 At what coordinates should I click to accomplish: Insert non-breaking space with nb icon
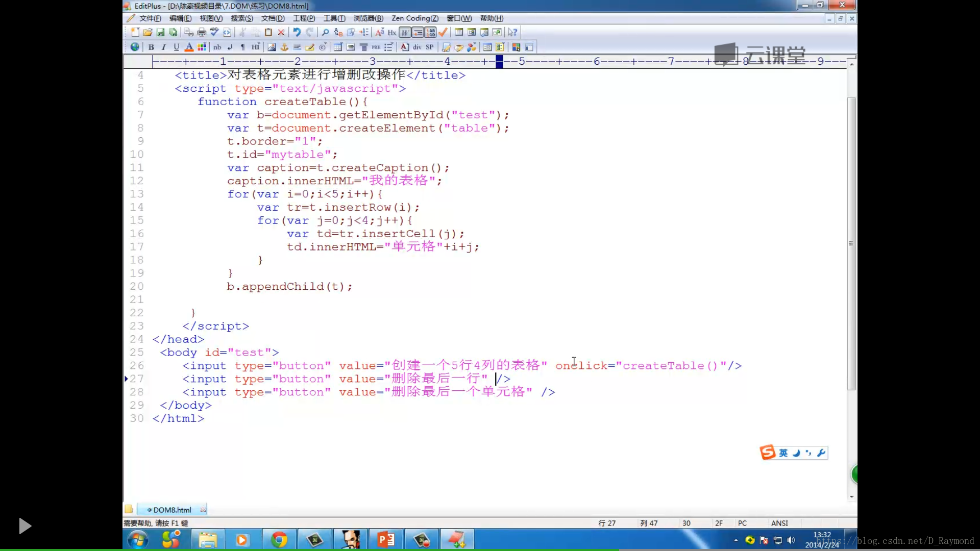217,47
